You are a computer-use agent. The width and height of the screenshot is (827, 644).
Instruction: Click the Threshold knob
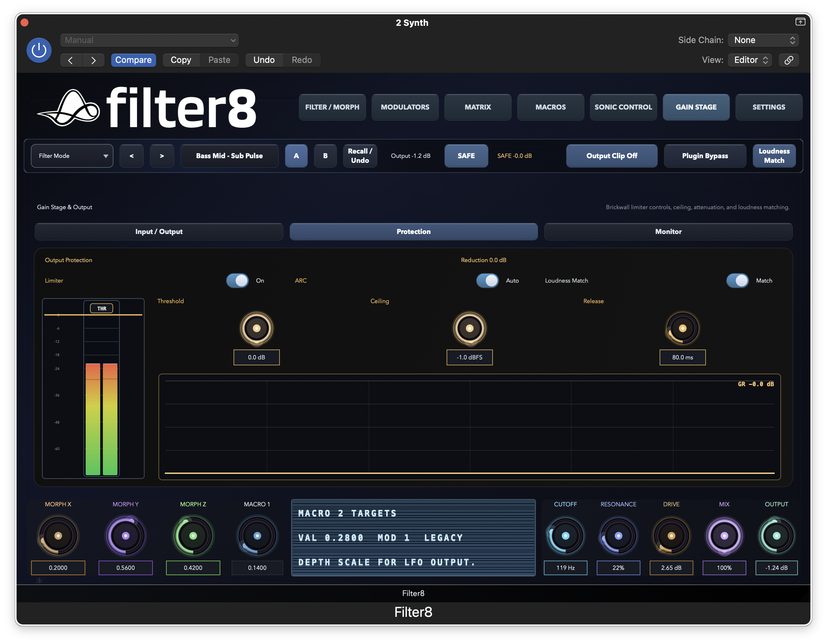tap(256, 328)
